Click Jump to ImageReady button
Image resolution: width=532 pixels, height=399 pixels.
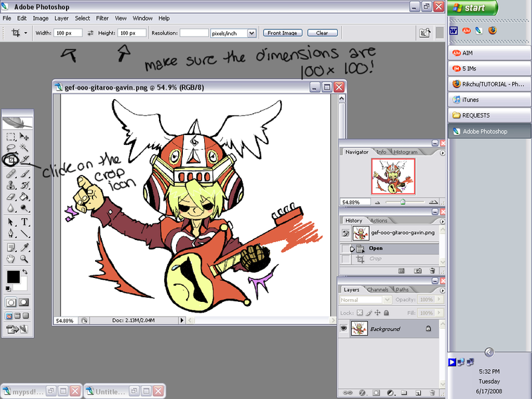click(x=17, y=329)
